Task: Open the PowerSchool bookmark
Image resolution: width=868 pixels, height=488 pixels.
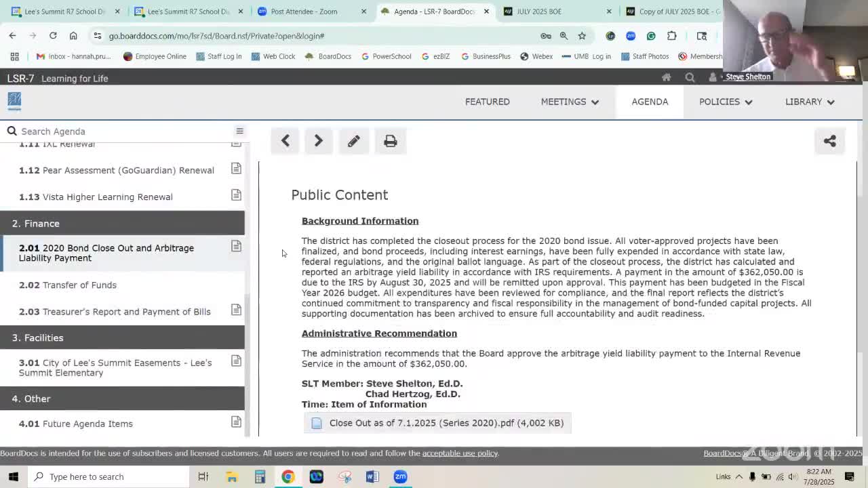Action: [x=386, y=56]
